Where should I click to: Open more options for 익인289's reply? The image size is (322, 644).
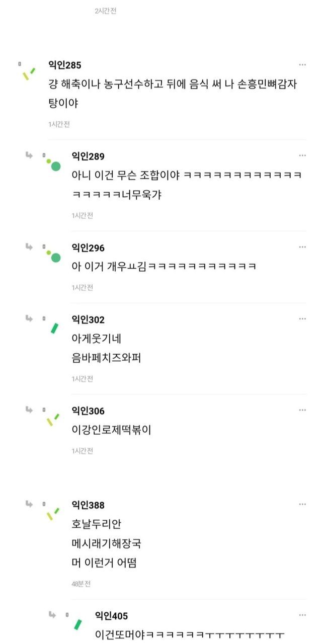(x=302, y=156)
